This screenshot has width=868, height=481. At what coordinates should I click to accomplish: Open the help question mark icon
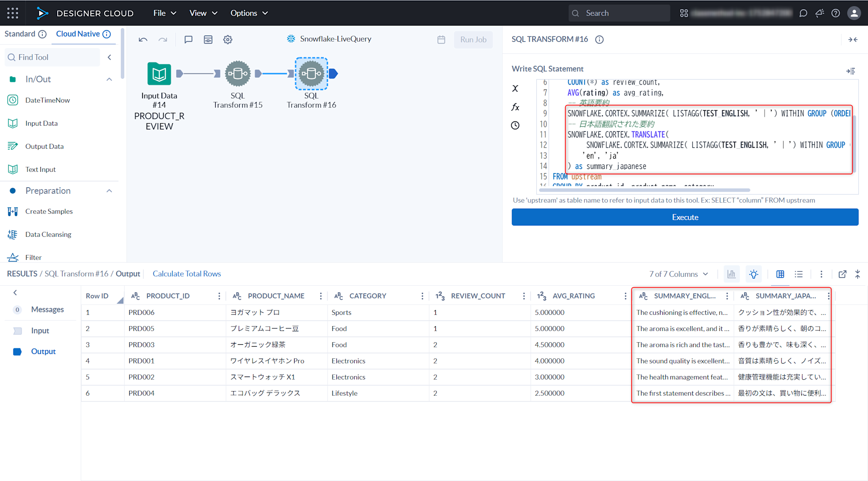[x=835, y=13]
